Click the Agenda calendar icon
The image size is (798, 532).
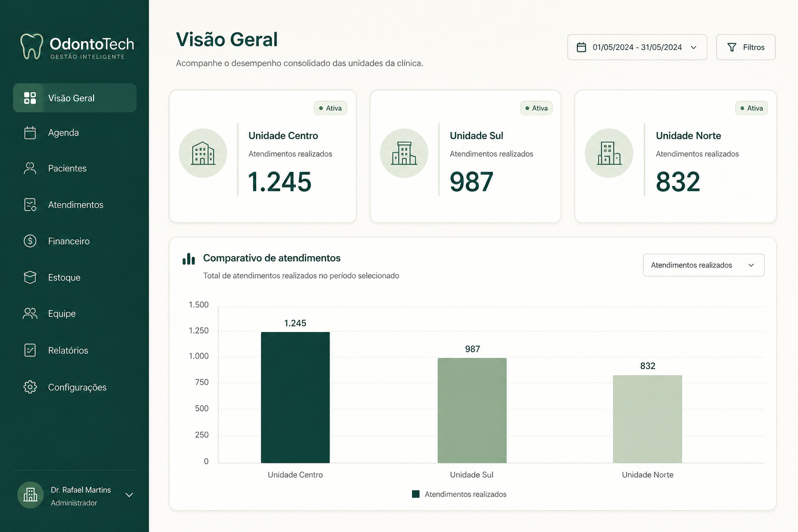30,132
